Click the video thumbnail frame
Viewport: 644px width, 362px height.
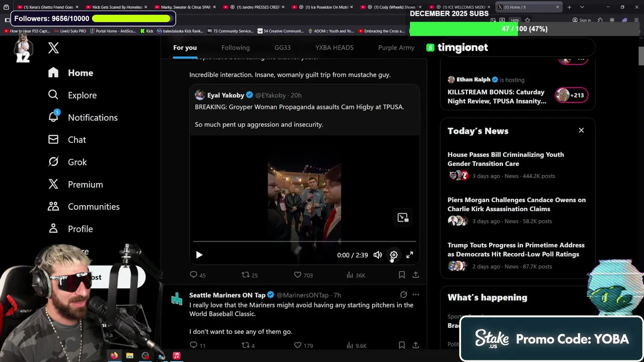click(x=304, y=200)
